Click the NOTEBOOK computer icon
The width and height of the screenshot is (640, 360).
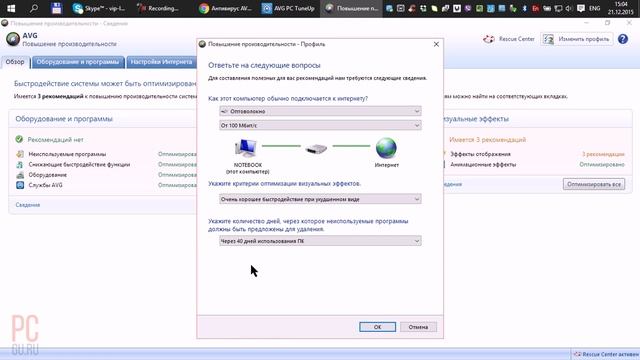246,148
